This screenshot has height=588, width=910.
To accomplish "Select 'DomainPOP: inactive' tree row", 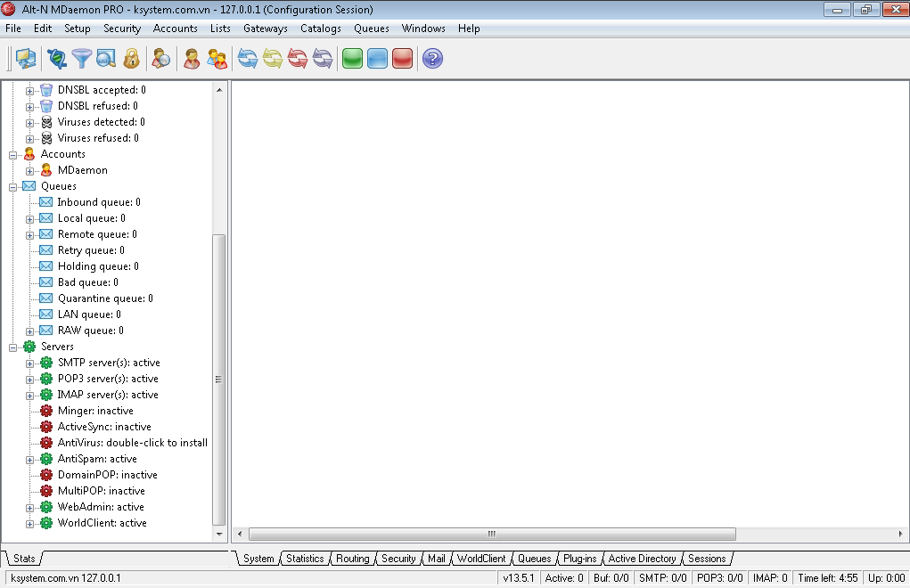I will coord(107,475).
